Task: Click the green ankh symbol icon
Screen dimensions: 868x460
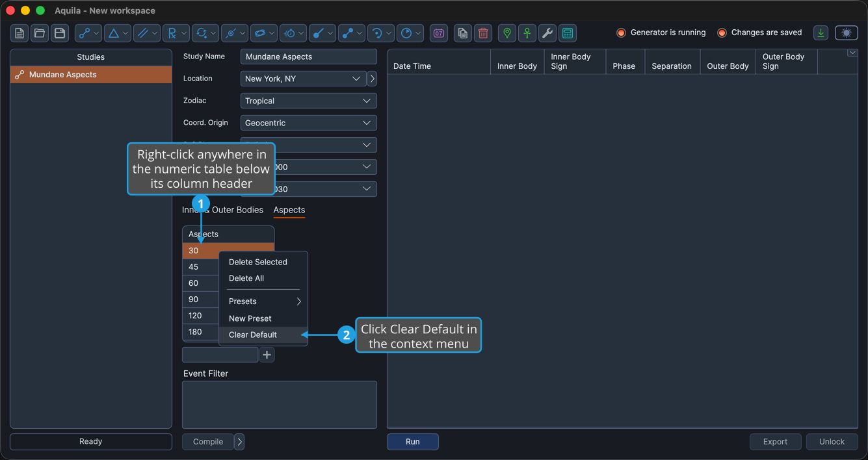Action: coord(527,33)
